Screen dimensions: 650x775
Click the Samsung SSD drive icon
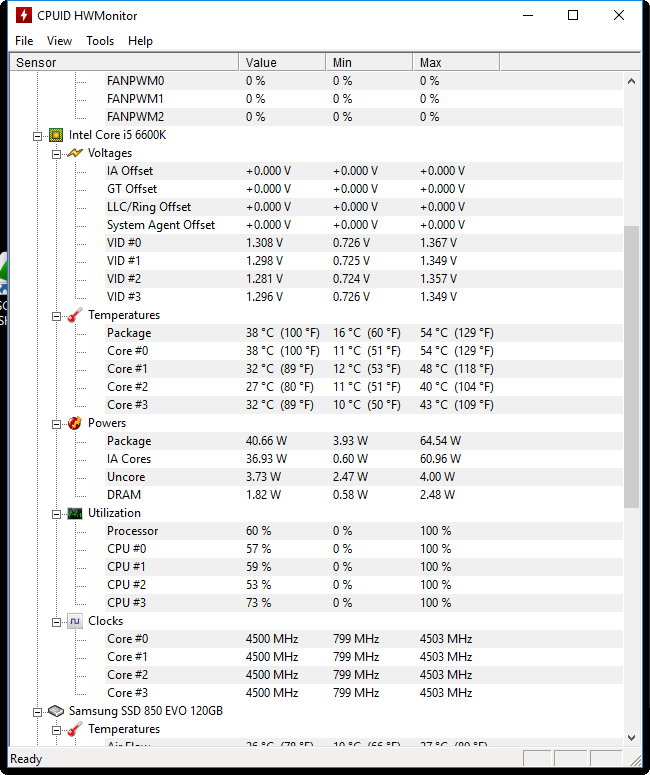(56, 711)
